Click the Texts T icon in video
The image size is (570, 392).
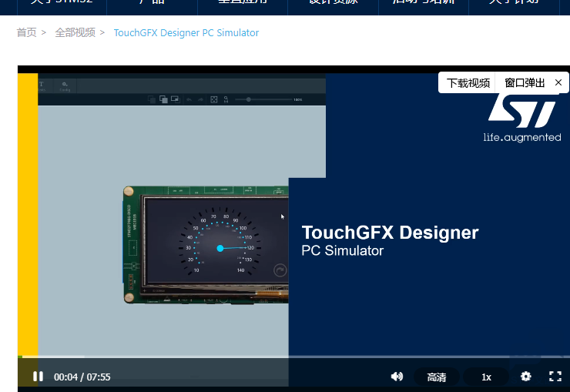pos(42,86)
